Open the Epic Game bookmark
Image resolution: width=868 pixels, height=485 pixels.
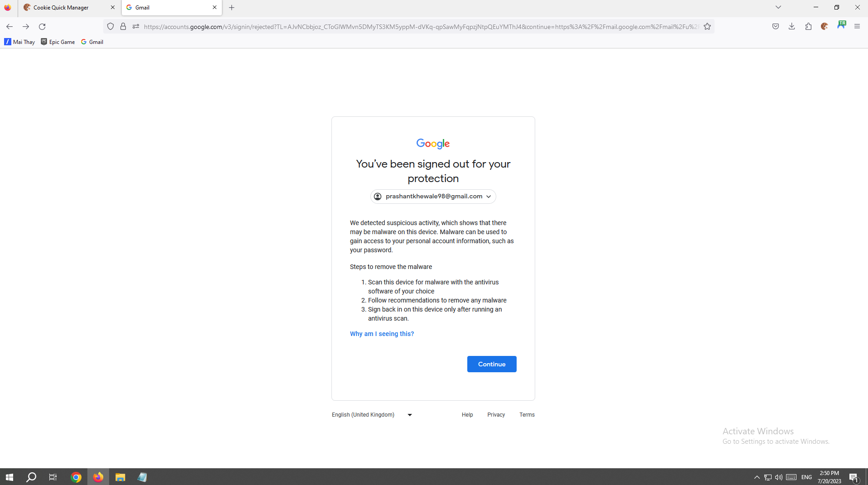pos(58,42)
